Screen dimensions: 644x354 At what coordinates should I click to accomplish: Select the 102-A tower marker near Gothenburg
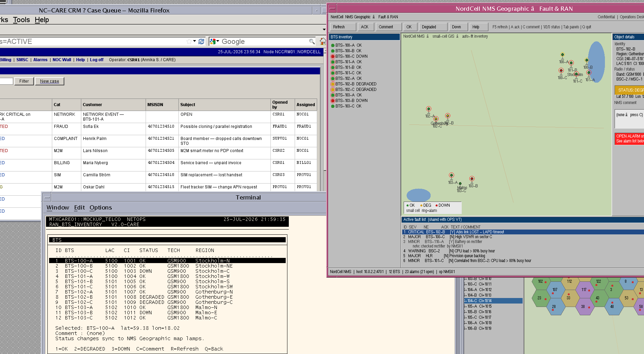click(429, 109)
